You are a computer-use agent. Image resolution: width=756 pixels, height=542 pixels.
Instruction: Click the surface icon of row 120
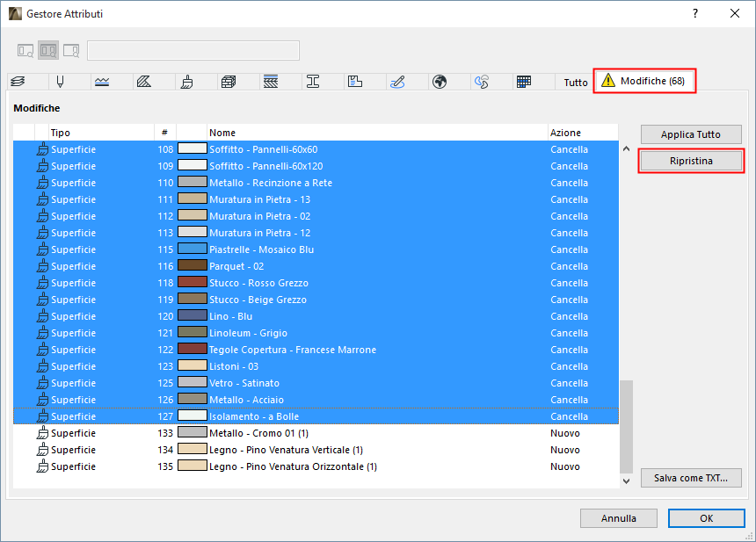pos(42,316)
